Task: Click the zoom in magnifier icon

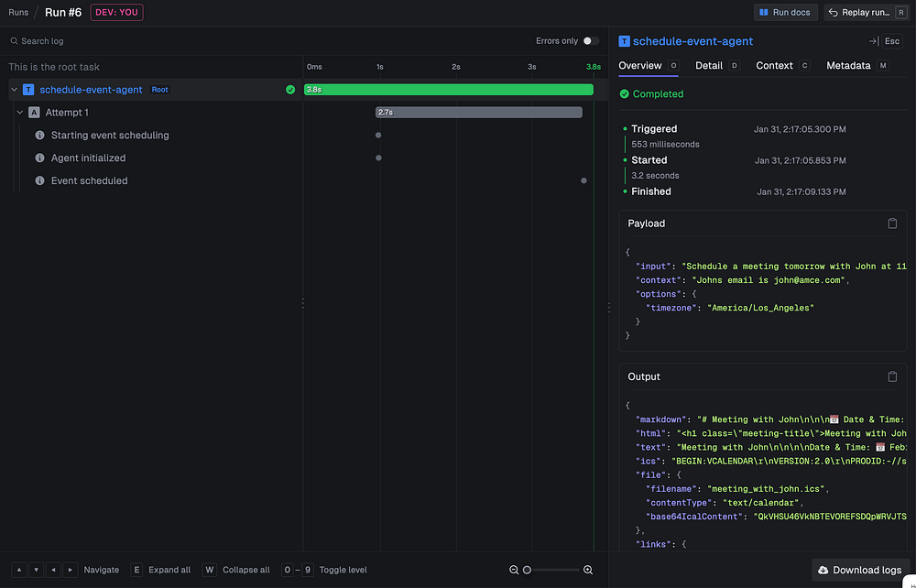Action: coord(588,570)
